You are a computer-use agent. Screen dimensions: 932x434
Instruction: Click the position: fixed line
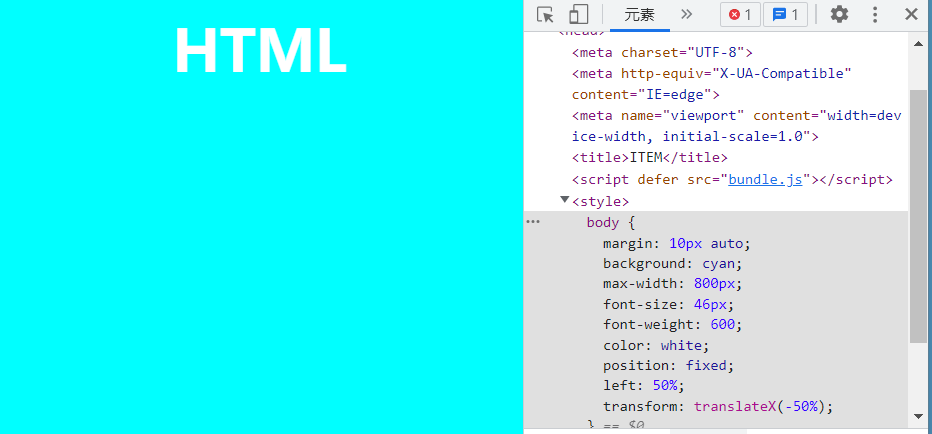tap(669, 365)
